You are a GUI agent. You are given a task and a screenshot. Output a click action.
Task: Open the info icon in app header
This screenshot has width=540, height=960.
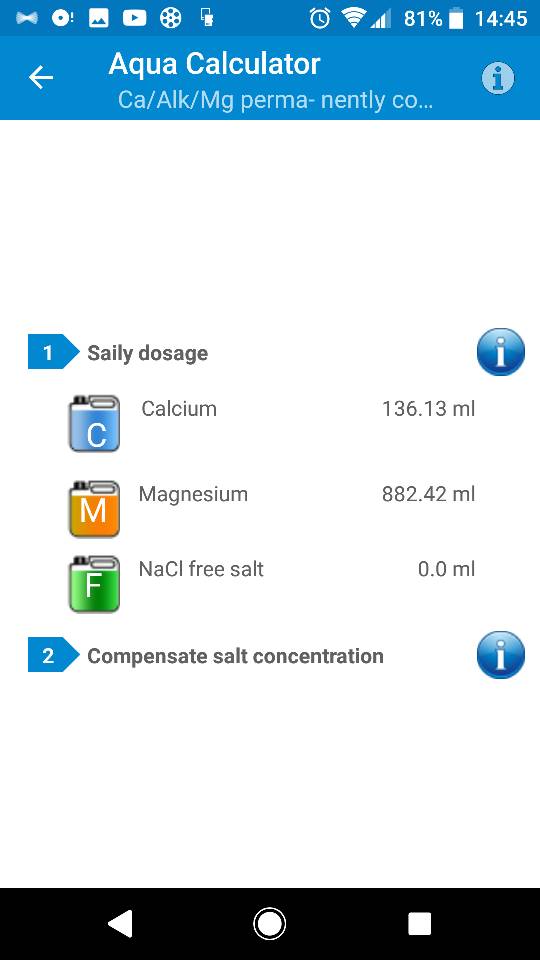coord(498,78)
